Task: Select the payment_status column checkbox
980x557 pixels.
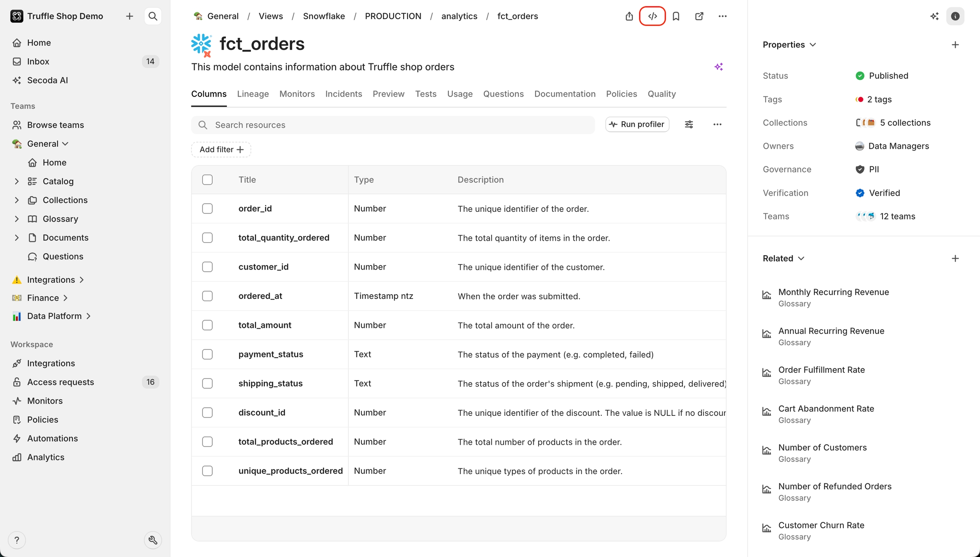Action: pos(207,354)
